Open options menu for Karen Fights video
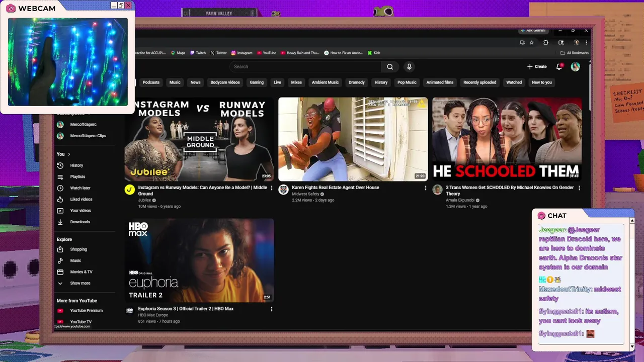This screenshot has height=362, width=644. click(426, 188)
